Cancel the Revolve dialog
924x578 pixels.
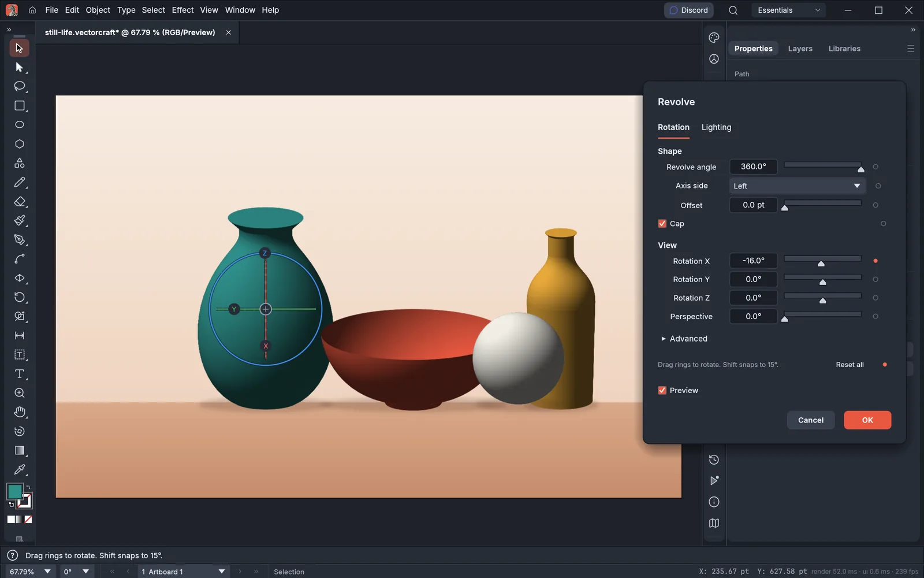[811, 420]
